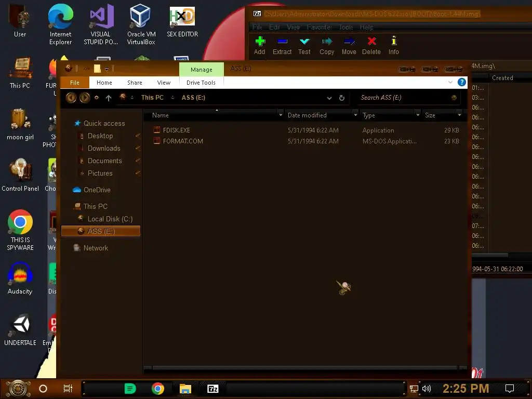Click the steampunk Start button
Screen dimensions: 532x399
[18, 388]
